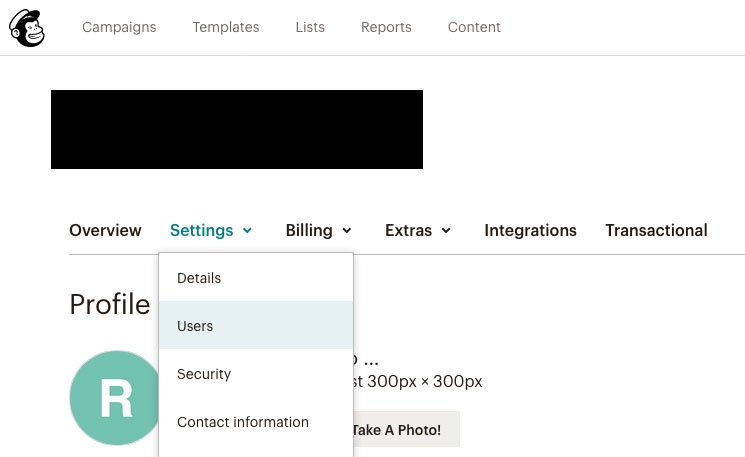Expand the Extras dropdown
Screen dimensions: 745x457
click(418, 230)
